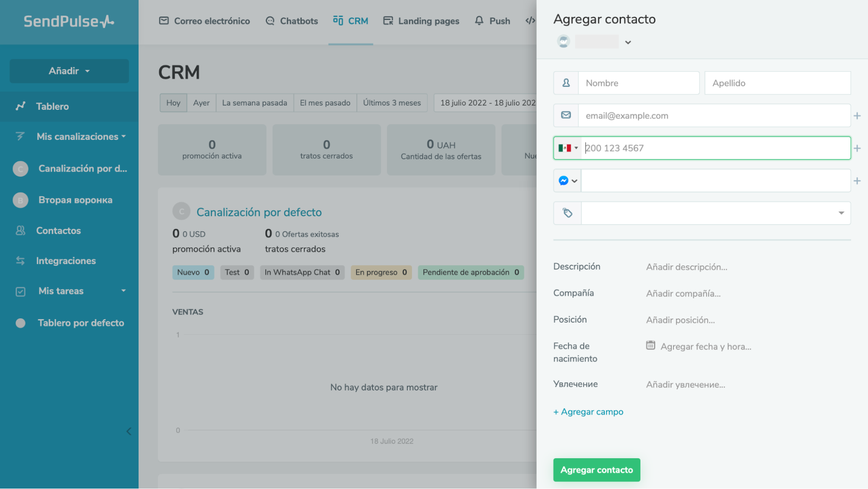868x489 pixels.
Task: Click the Tablero chart icon
Action: [x=20, y=106]
